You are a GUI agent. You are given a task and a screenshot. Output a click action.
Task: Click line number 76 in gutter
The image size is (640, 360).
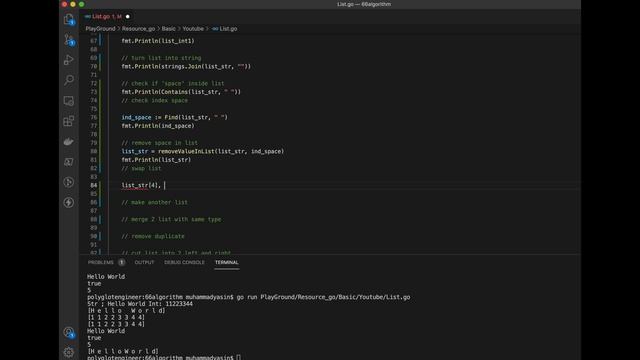(93, 118)
